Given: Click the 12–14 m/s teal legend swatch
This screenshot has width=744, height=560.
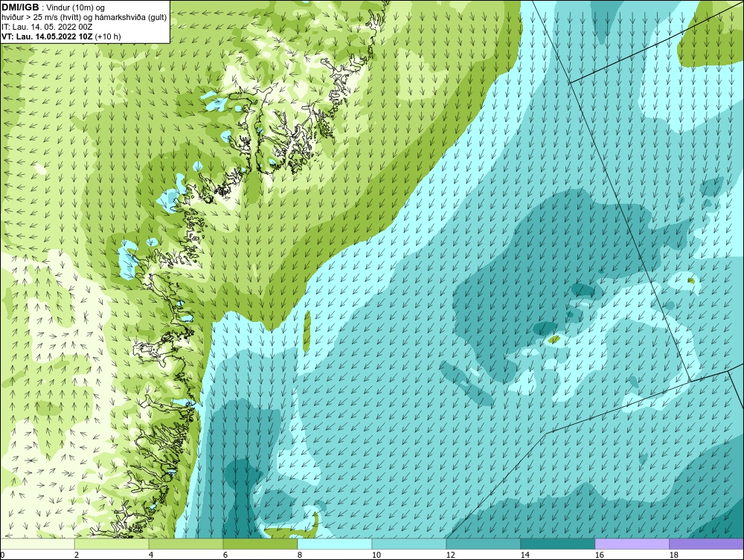Looking at the screenshot, I should click(483, 544).
